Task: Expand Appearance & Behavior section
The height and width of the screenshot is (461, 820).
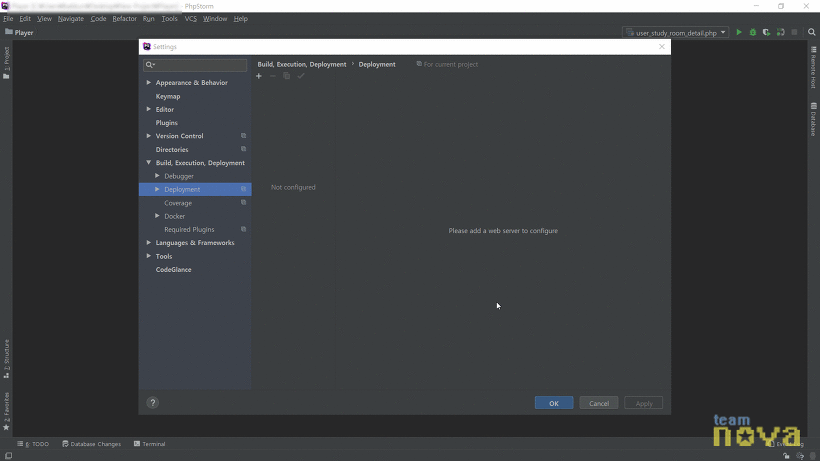Action: [x=149, y=83]
